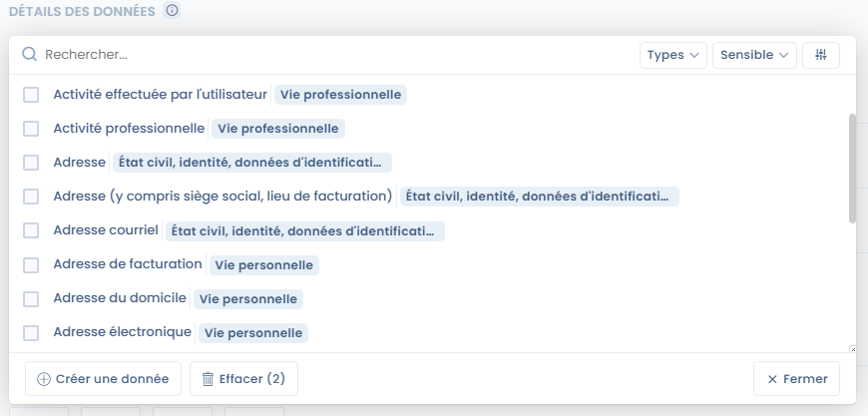Enable the Adresse de facturation checkbox

click(31, 264)
